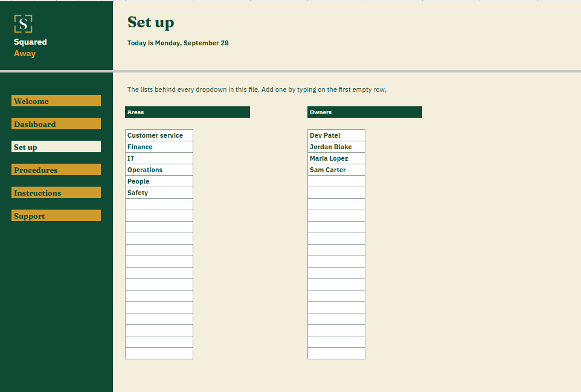The image size is (581, 392).
Task: Click the Owners column header
Action: pos(365,112)
